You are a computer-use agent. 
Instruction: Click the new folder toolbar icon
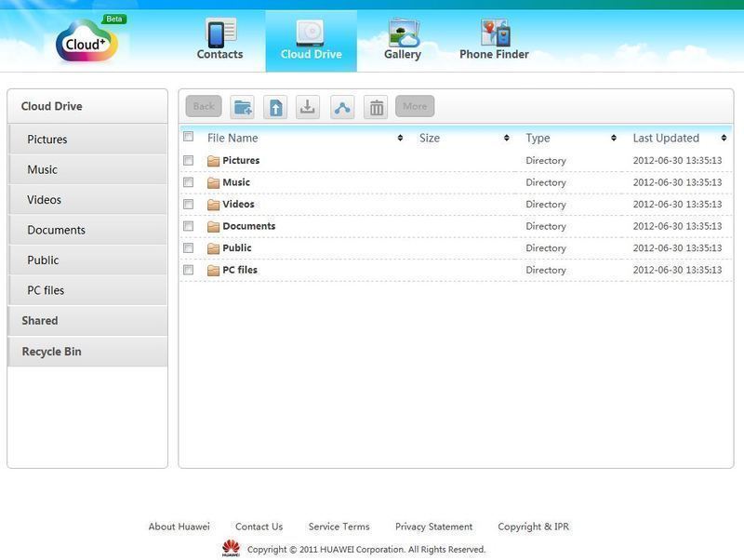point(243,107)
